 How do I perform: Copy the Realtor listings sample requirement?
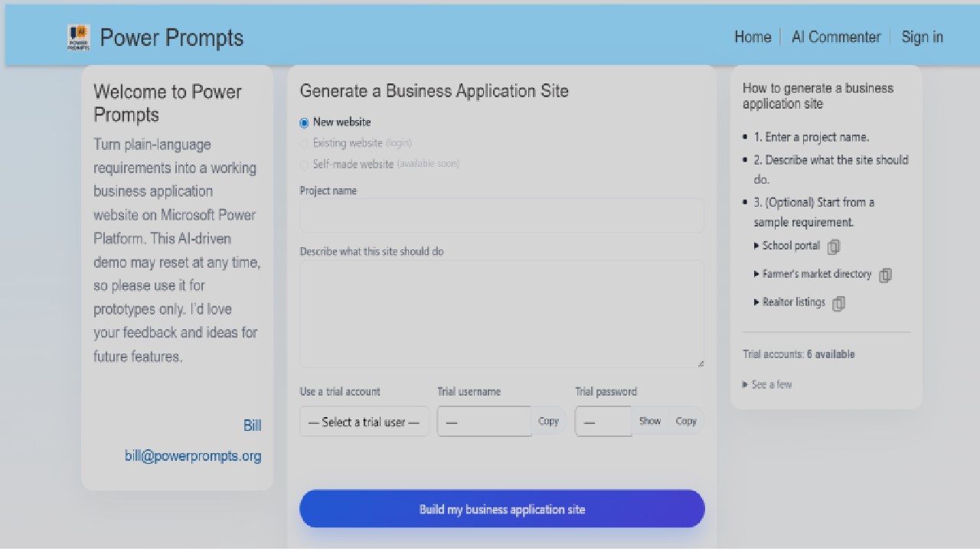point(838,303)
